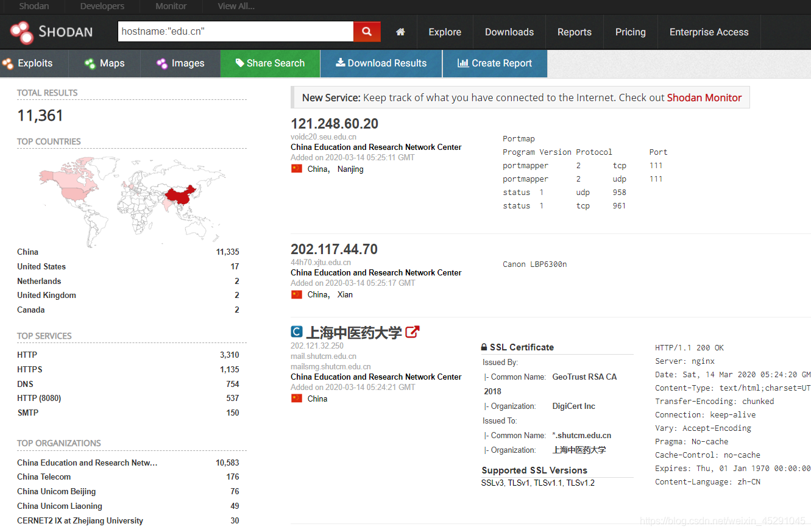Filter results by China country

(x=27, y=252)
